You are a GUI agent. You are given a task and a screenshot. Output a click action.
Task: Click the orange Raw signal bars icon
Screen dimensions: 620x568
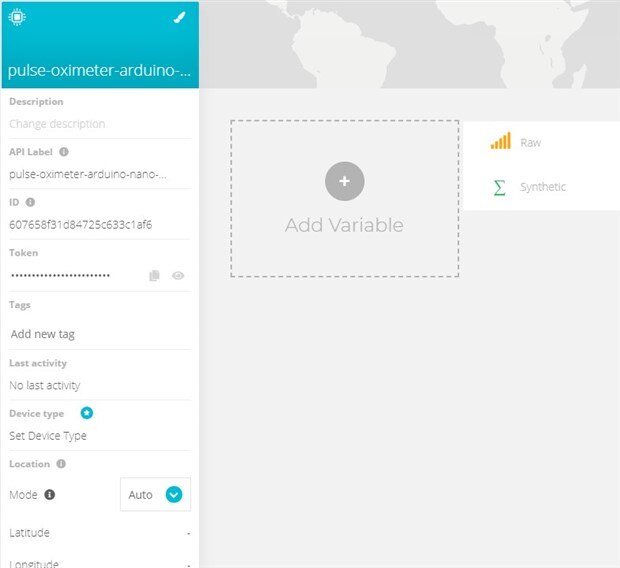coord(501,141)
